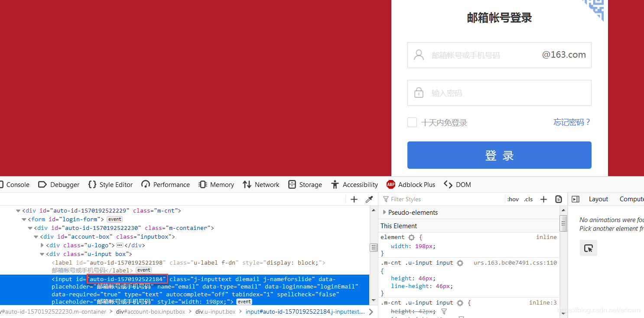Viewport: 644px width, 318px height.
Task: Click the This Element header
Action: [x=399, y=226]
